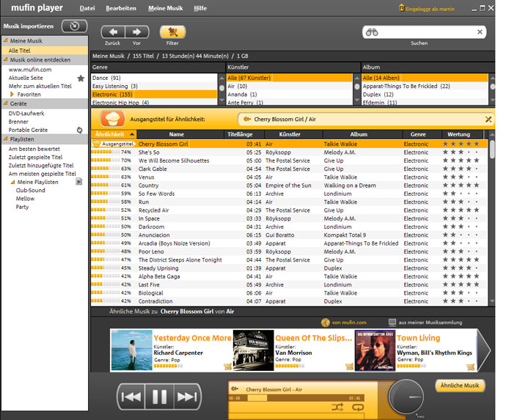Click the Musik importieren icon button

click(x=74, y=26)
